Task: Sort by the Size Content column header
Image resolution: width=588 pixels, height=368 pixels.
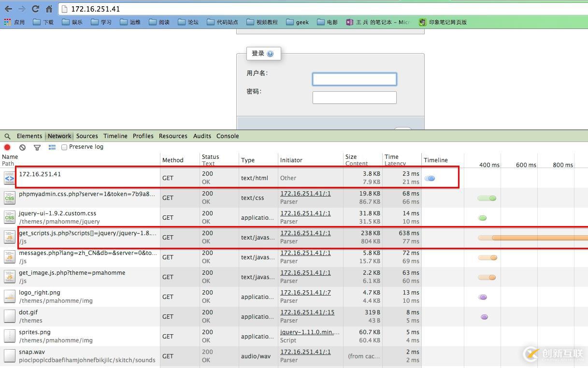Action: [362, 160]
